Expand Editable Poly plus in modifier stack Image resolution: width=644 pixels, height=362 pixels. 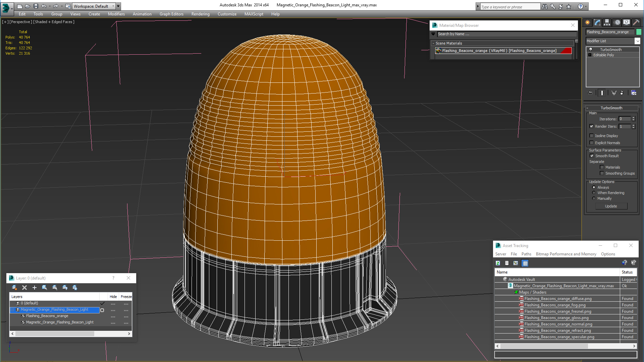pyautogui.click(x=590, y=55)
